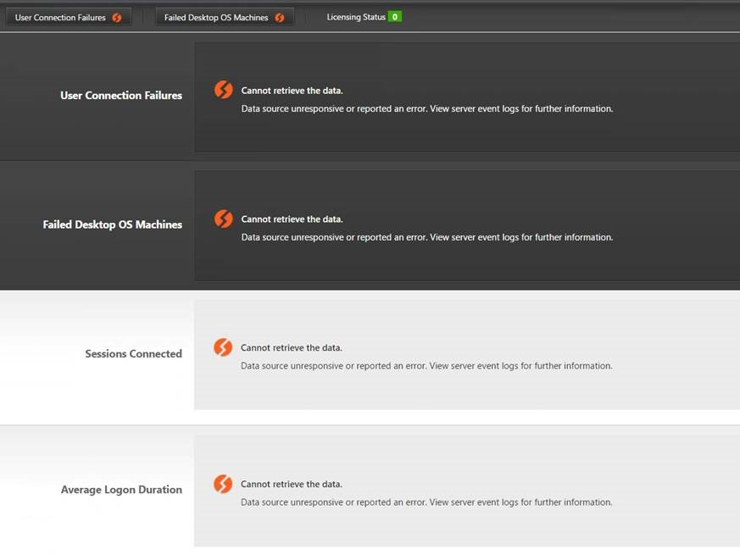740x560 pixels.
Task: Click the Licensing Status label
Action: click(x=356, y=17)
